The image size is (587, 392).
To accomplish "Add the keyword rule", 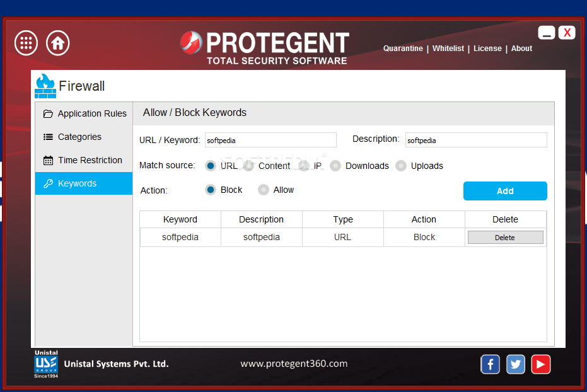I will (505, 191).
